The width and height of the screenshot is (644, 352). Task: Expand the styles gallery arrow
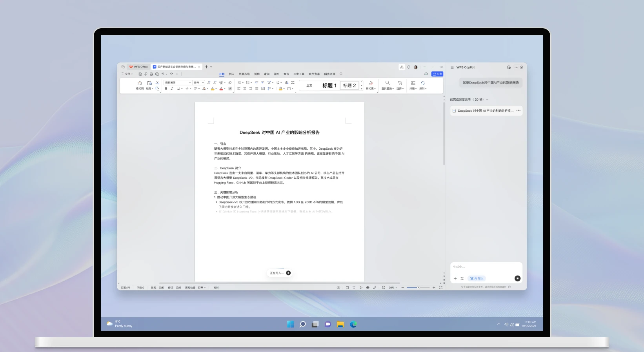pos(362,89)
